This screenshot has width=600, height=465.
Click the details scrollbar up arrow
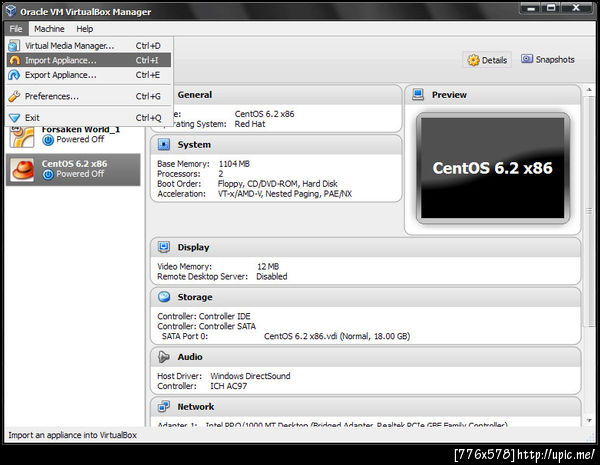coord(589,90)
